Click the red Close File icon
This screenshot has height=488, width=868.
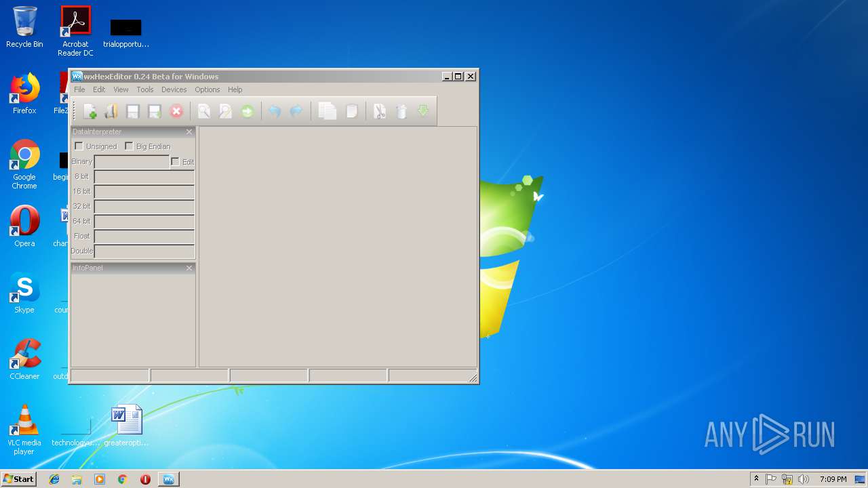pyautogui.click(x=176, y=111)
